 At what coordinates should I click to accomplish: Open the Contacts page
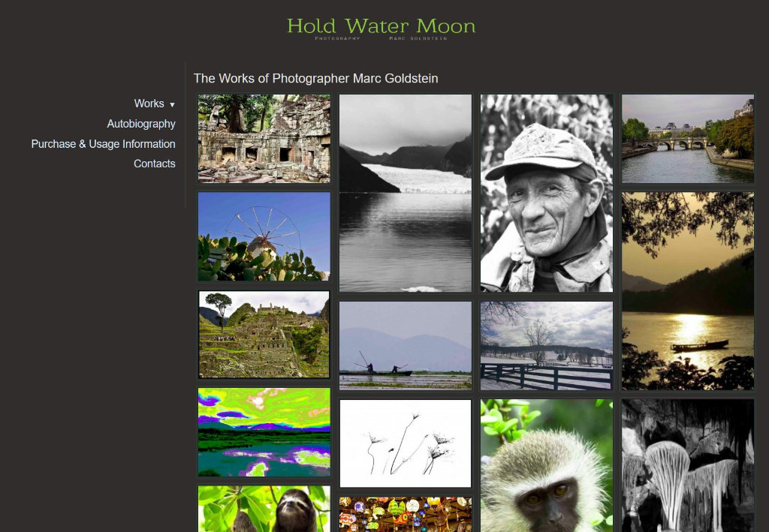coord(155,164)
